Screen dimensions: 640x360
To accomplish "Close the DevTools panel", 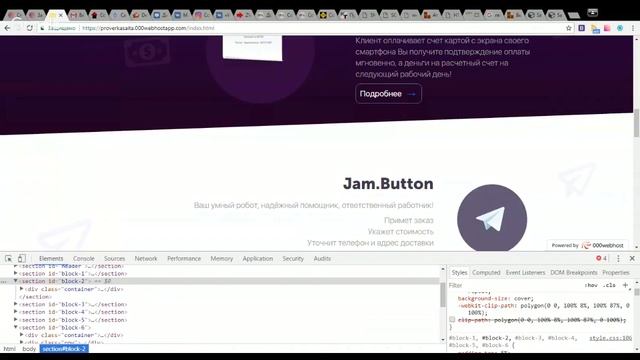I will [x=632, y=258].
